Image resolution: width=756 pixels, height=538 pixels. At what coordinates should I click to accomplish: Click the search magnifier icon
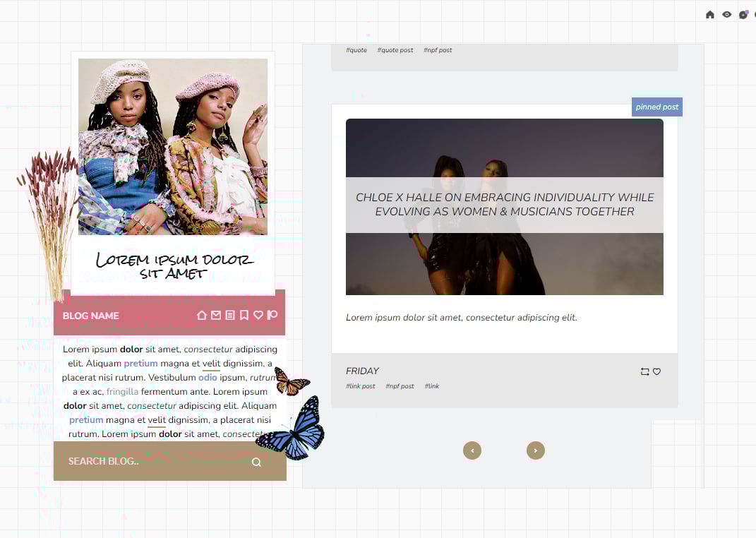(x=256, y=462)
